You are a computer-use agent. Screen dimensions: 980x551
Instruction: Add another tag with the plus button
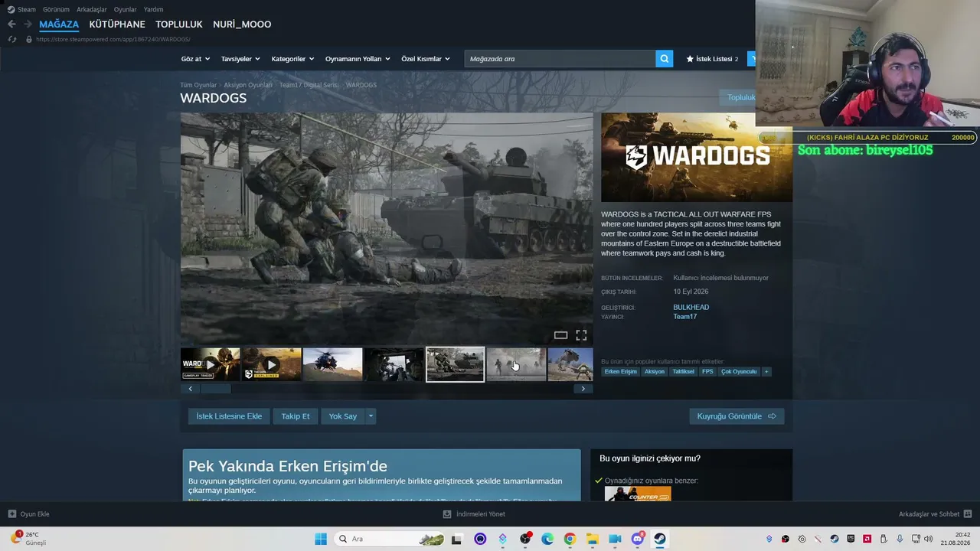pyautogui.click(x=766, y=372)
